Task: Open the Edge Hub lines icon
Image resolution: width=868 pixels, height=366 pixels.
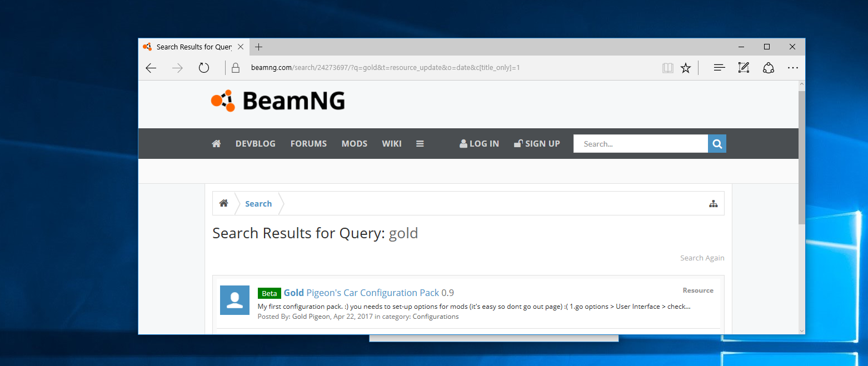Action: click(719, 68)
